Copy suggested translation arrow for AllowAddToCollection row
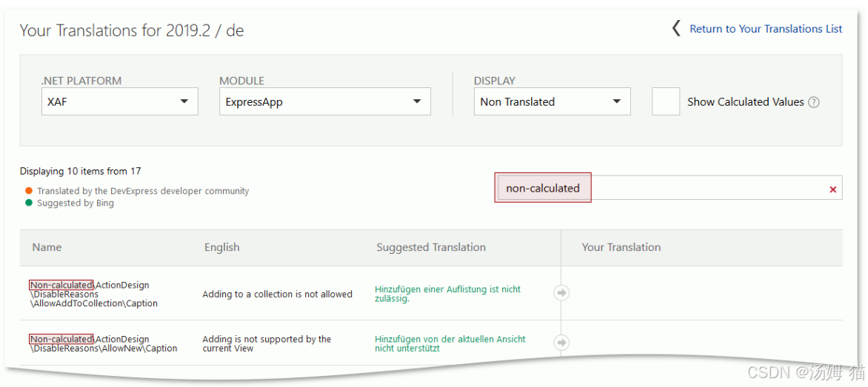 pyautogui.click(x=562, y=293)
